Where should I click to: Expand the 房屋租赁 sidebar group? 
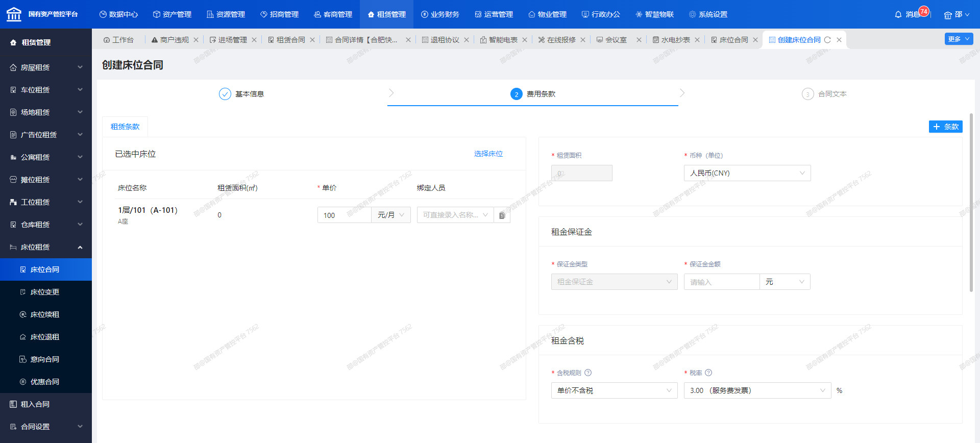46,67
